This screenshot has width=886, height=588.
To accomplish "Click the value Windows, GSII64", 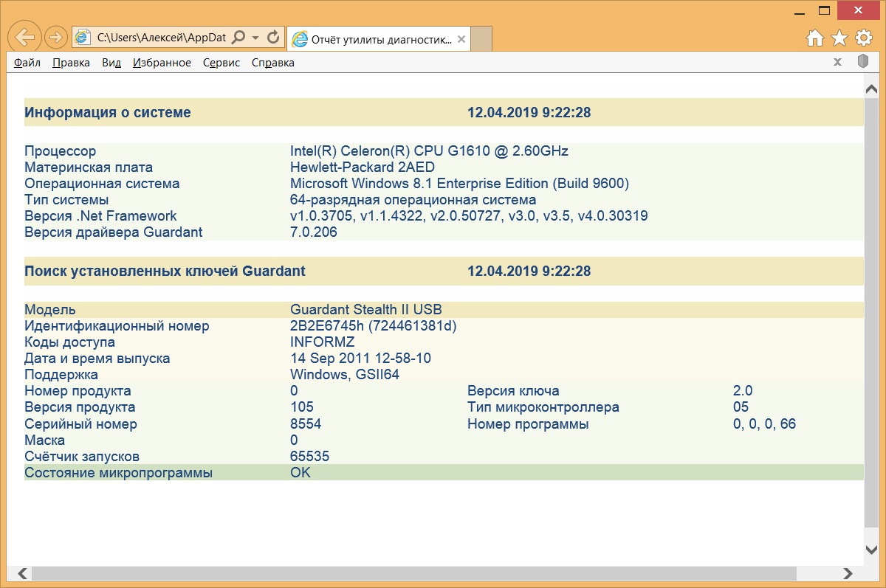I will (x=345, y=375).
